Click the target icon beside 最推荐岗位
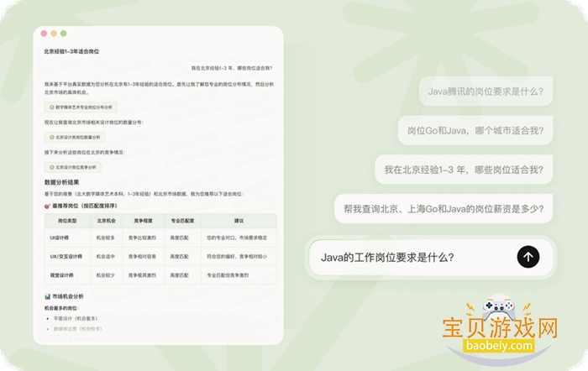Viewport: 588px width, 371px height. tap(47, 206)
